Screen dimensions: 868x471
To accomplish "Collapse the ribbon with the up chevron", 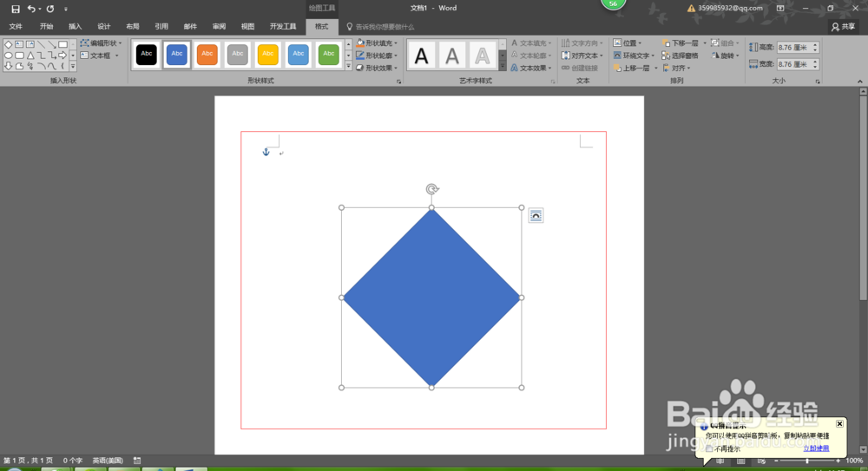I will [859, 82].
